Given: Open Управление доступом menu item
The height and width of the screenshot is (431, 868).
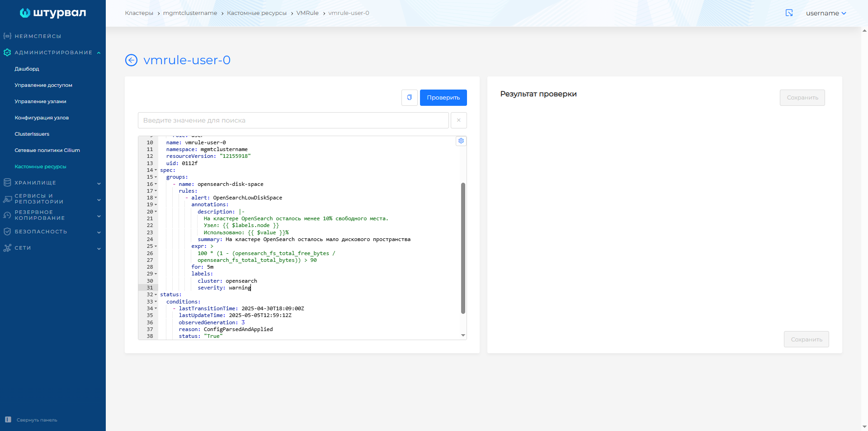Looking at the screenshot, I should [43, 85].
